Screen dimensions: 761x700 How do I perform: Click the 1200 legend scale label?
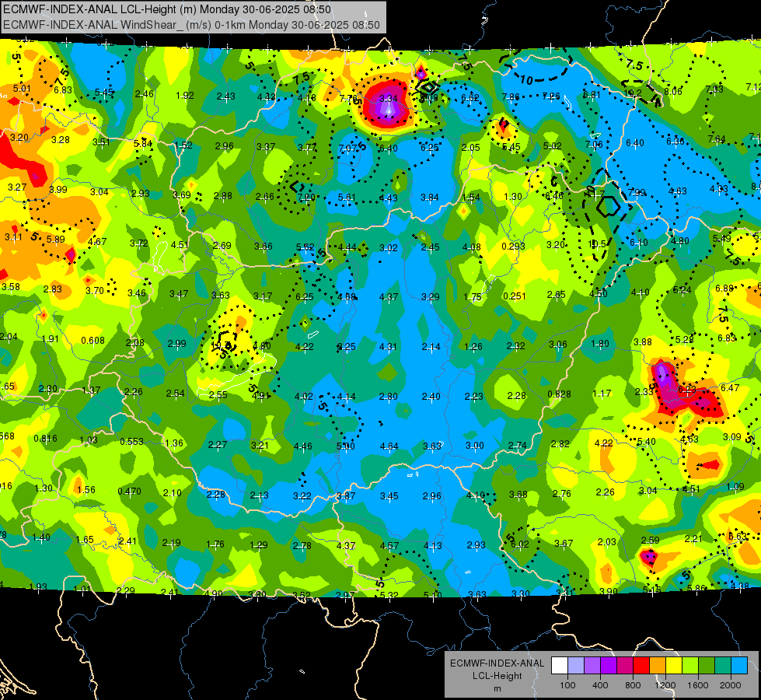coord(665,685)
